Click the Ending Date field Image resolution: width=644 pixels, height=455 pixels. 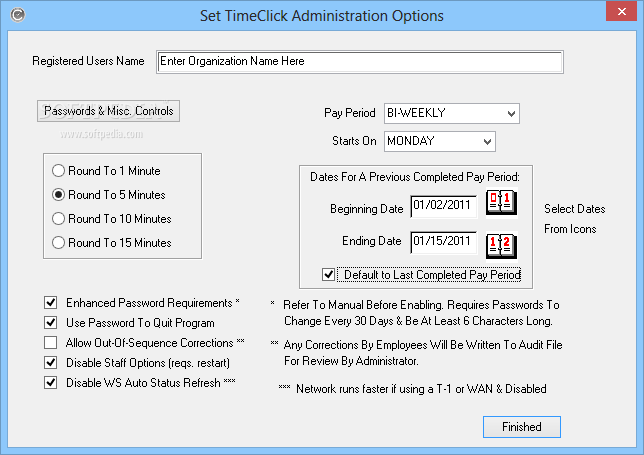point(444,242)
